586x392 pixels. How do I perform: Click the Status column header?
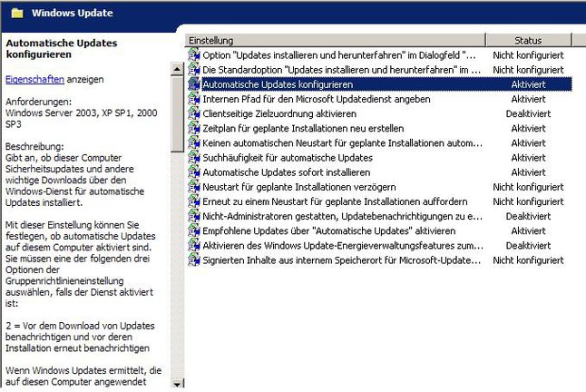point(529,40)
